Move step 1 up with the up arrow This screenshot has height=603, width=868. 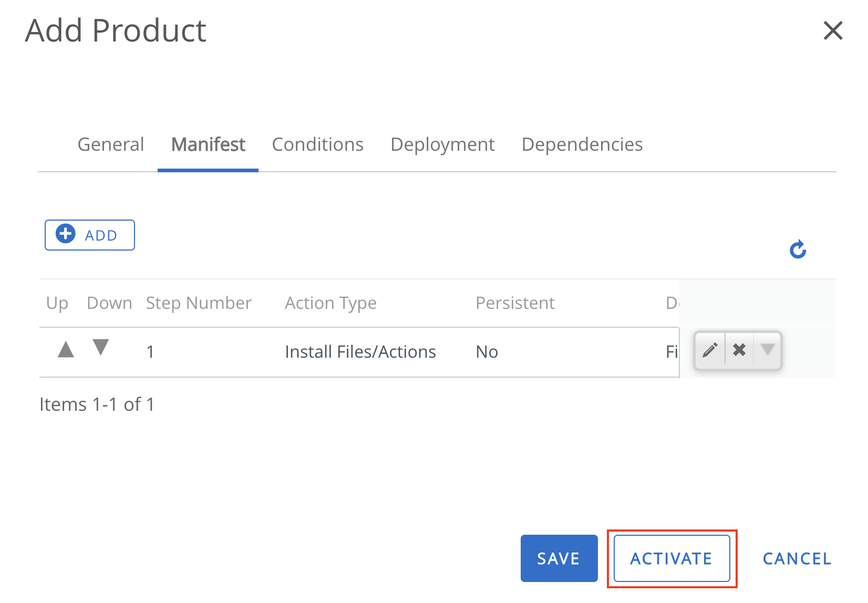(65, 349)
